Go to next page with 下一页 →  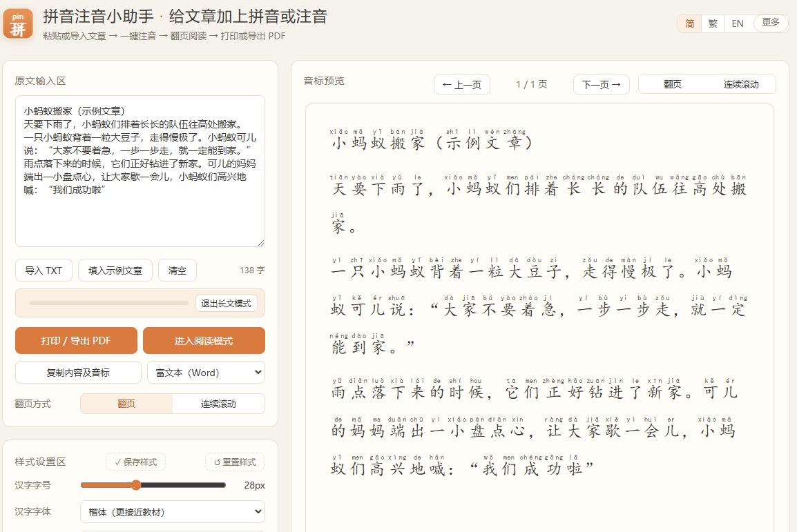602,85
